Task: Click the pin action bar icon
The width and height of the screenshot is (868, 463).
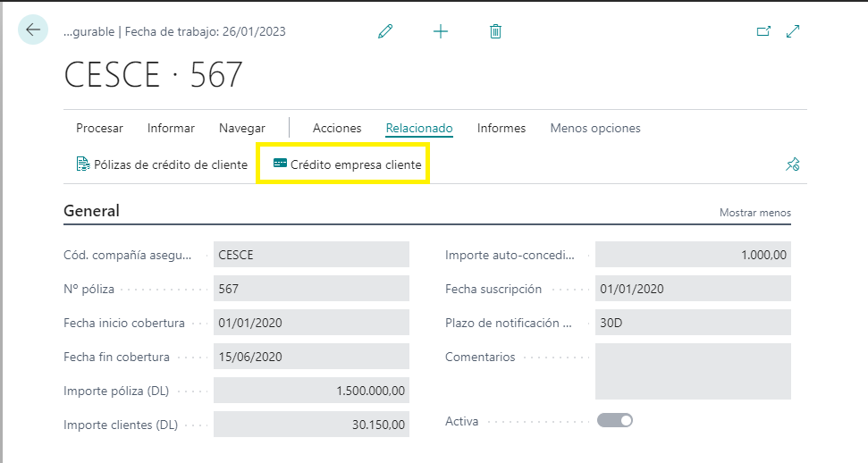Action: click(793, 164)
